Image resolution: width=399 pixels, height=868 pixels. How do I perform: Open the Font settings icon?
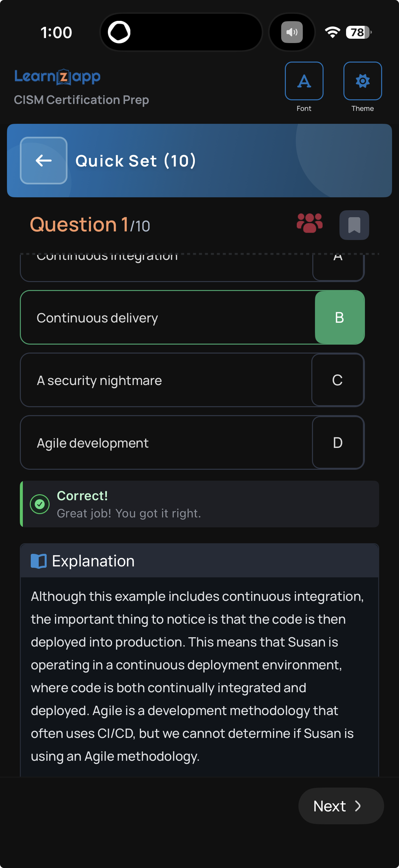tap(304, 81)
